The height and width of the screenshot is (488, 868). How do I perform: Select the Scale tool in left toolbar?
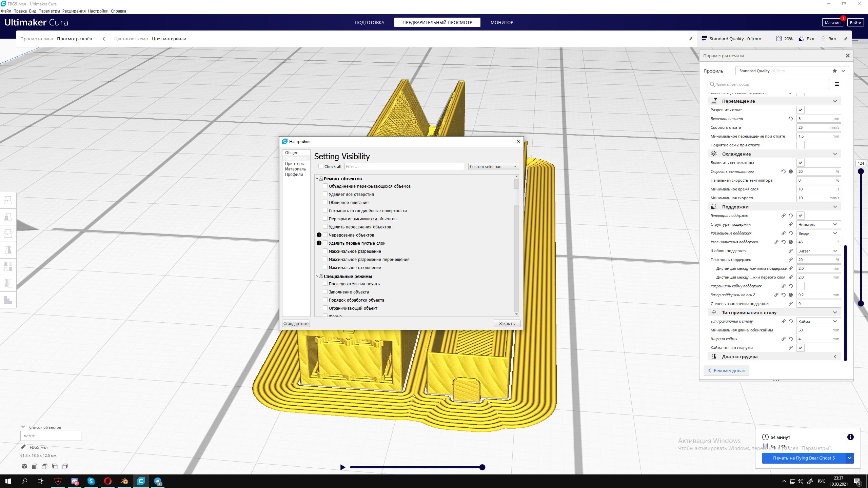[8, 217]
